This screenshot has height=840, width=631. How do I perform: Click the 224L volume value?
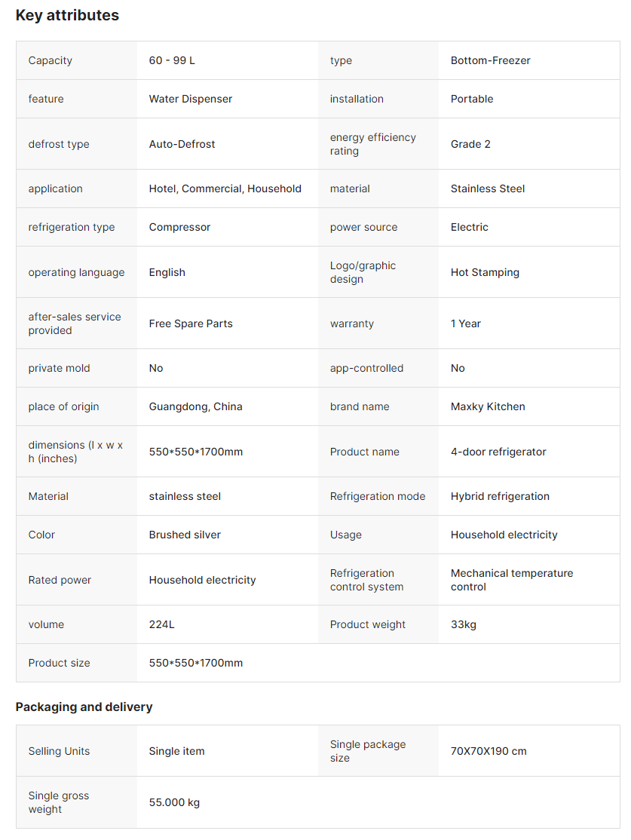(161, 624)
